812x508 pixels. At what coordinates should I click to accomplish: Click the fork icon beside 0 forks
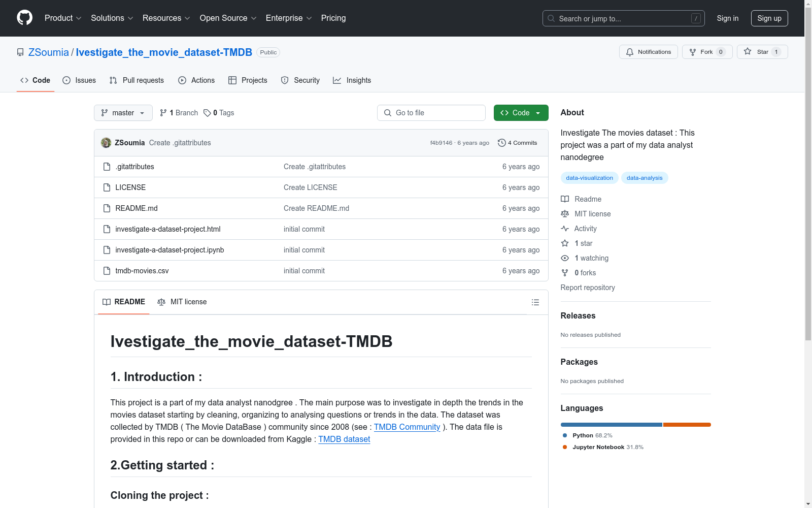565,273
